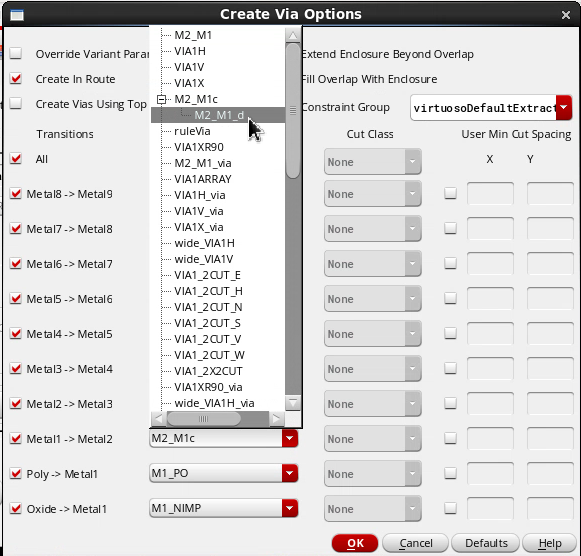Open M1_NIMP via definition dropdown
The image size is (581, 556).
click(x=289, y=508)
